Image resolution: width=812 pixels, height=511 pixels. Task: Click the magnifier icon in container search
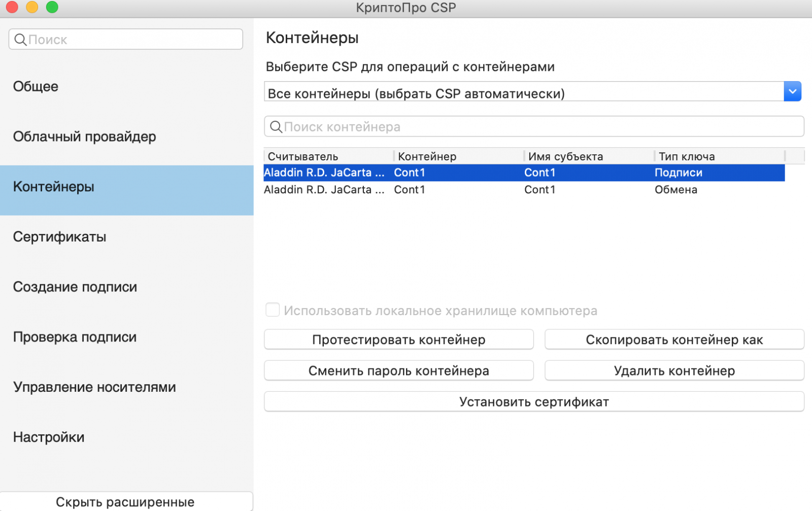pos(276,127)
